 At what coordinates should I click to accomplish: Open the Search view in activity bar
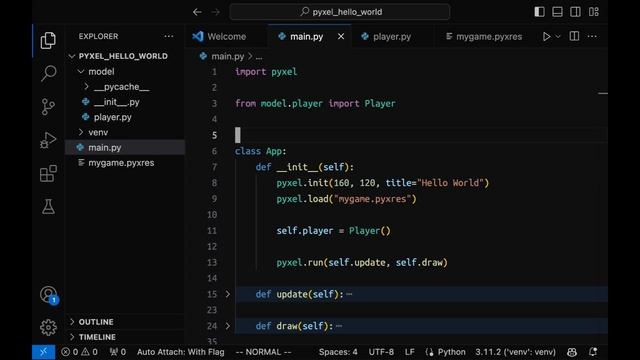(48, 73)
